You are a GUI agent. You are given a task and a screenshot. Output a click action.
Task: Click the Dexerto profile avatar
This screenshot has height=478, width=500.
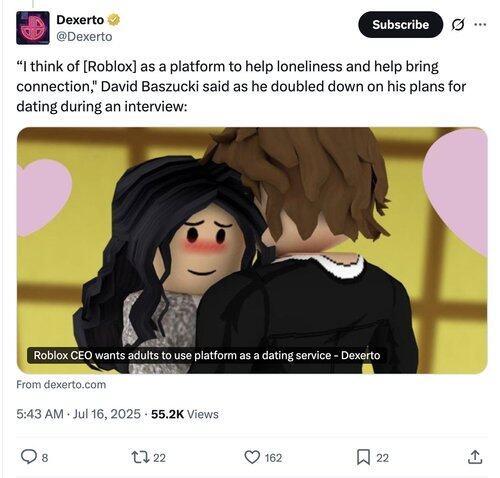pos(33,28)
